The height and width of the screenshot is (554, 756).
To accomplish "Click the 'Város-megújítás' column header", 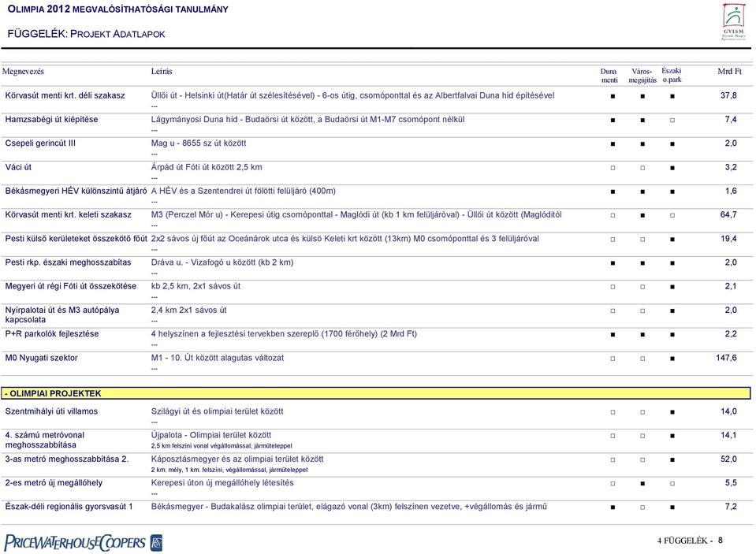I will click(x=642, y=76).
